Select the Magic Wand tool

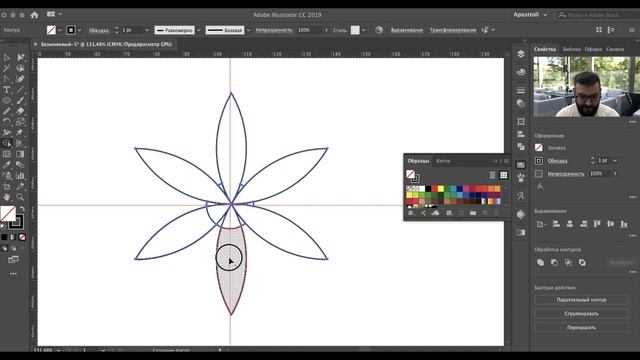click(7, 68)
